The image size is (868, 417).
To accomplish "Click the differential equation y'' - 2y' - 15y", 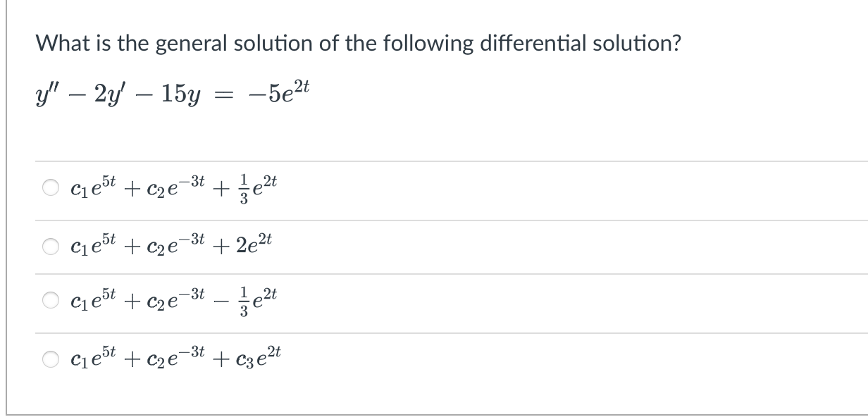I will [x=113, y=94].
